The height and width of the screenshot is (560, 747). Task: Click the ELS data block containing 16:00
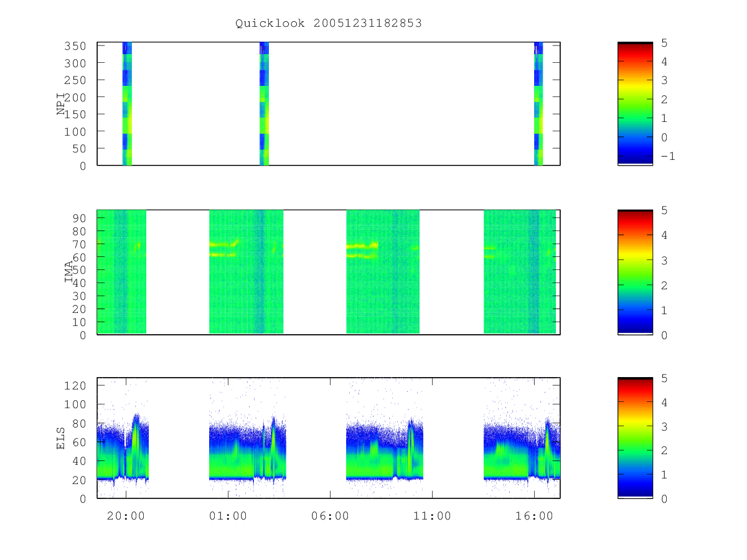tap(522, 438)
